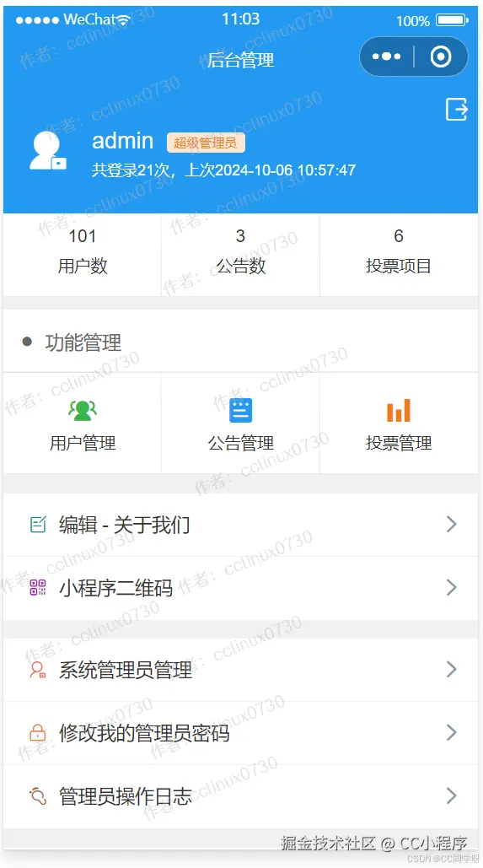Click the admin username text

[122, 141]
